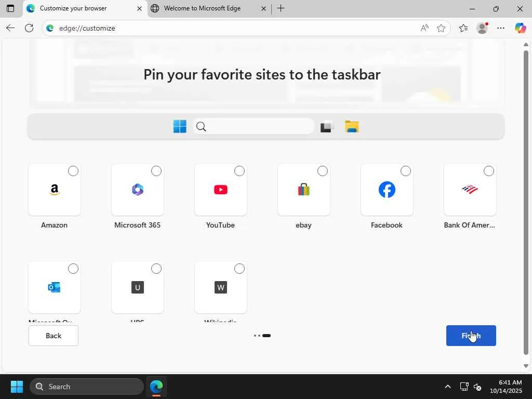Select the Outlook pin radio circle
Screen dimensions: 532x399
[x=73, y=269]
